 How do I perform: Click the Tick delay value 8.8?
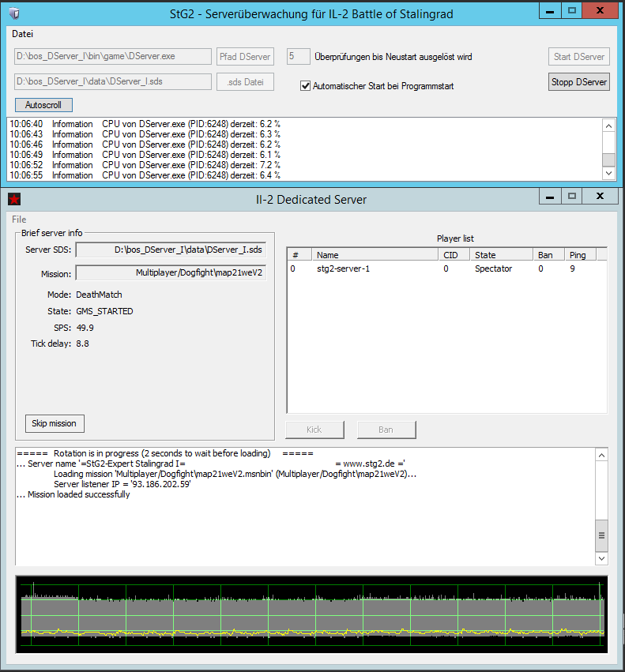82,344
